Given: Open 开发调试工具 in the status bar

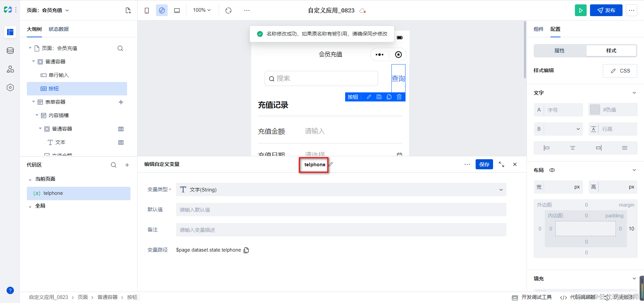Looking at the screenshot, I should click(532, 297).
